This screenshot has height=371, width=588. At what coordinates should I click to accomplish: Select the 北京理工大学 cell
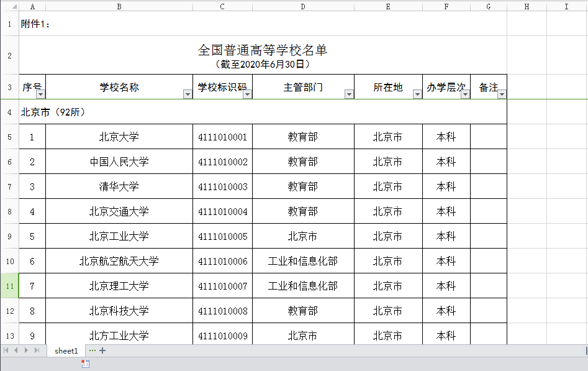point(119,286)
